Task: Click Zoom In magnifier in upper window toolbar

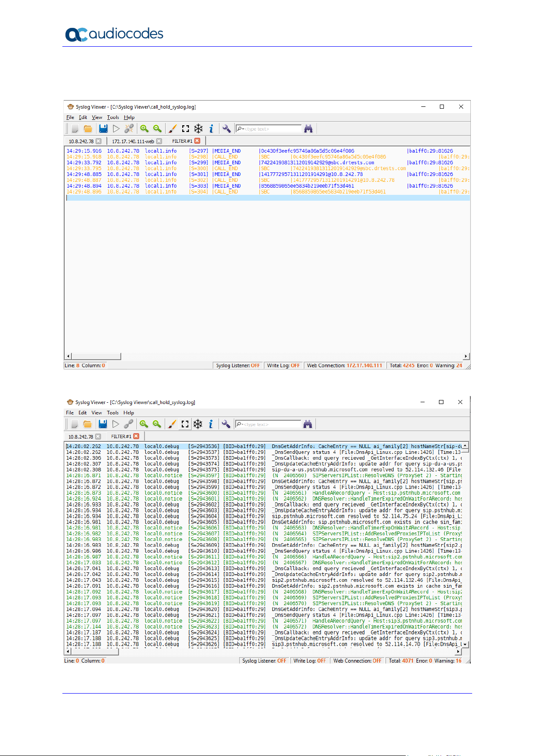Action: pyautogui.click(x=144, y=129)
